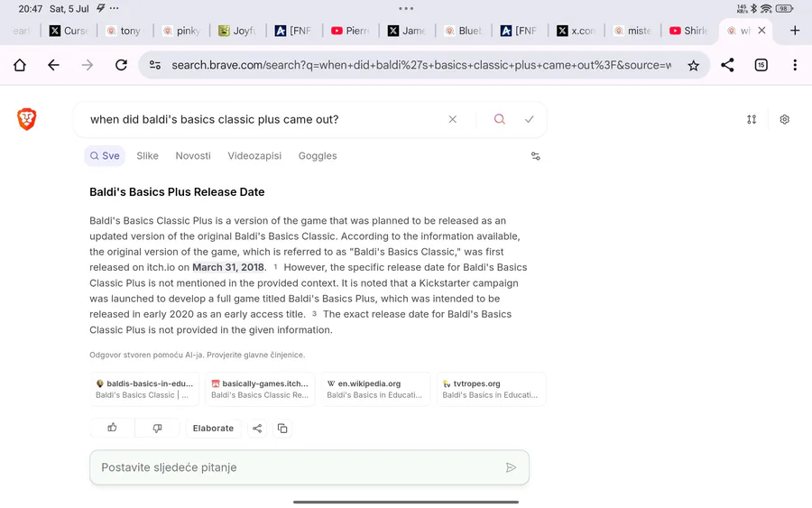This screenshot has height=508, width=812.
Task: Open the tab switcher showing 15 tabs
Action: coord(761,65)
